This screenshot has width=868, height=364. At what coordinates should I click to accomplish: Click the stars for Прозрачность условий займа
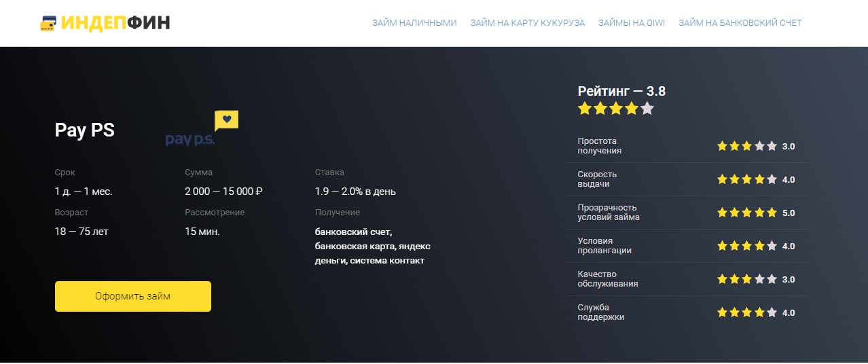click(x=747, y=213)
